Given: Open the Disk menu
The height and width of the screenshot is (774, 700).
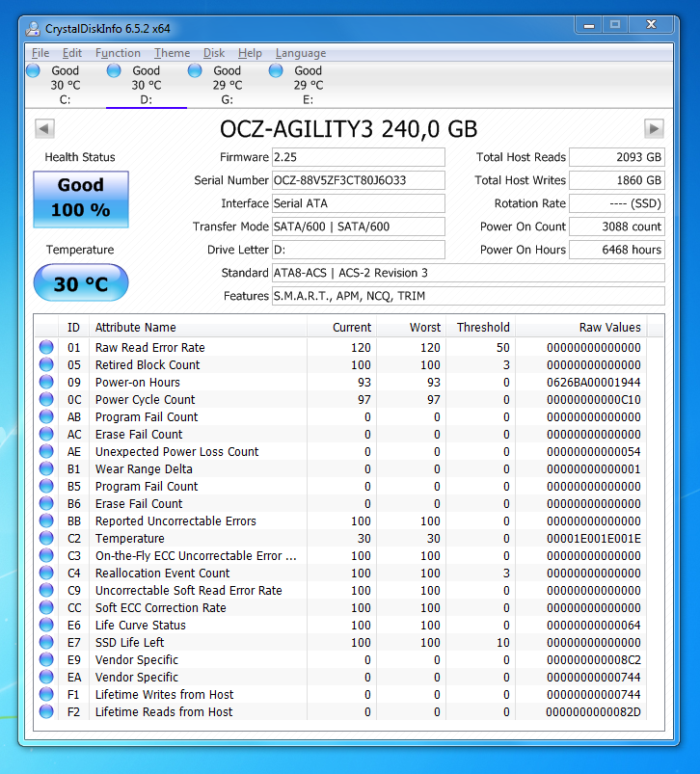Looking at the screenshot, I should click(x=214, y=53).
